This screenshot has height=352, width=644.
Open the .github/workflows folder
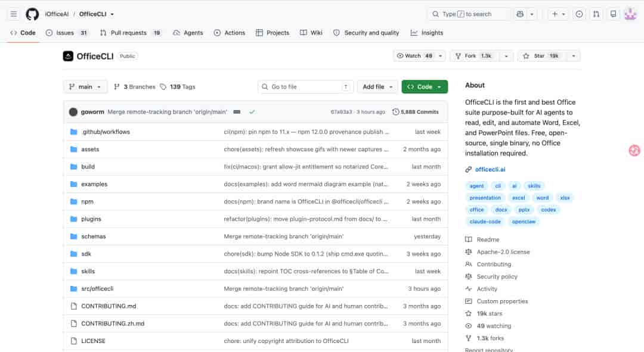(106, 132)
